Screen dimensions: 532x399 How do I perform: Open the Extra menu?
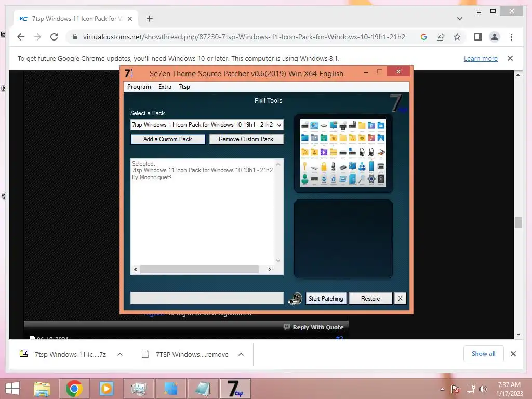(165, 87)
